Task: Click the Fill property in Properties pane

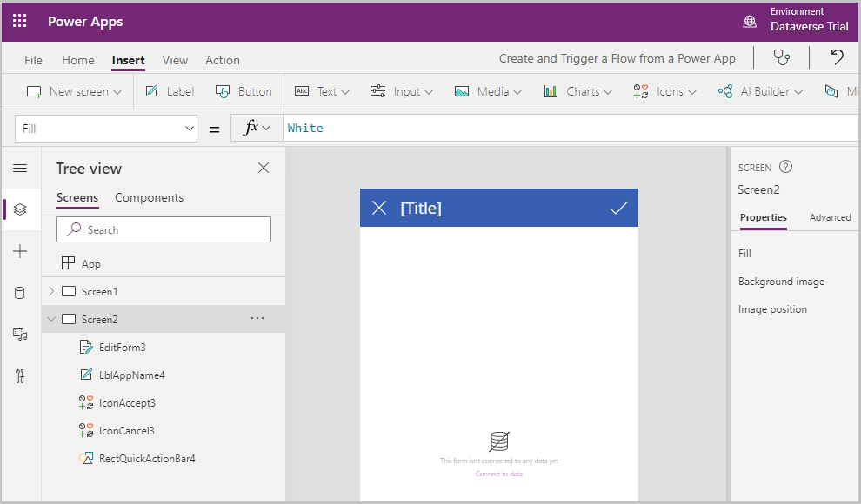Action: (744, 254)
